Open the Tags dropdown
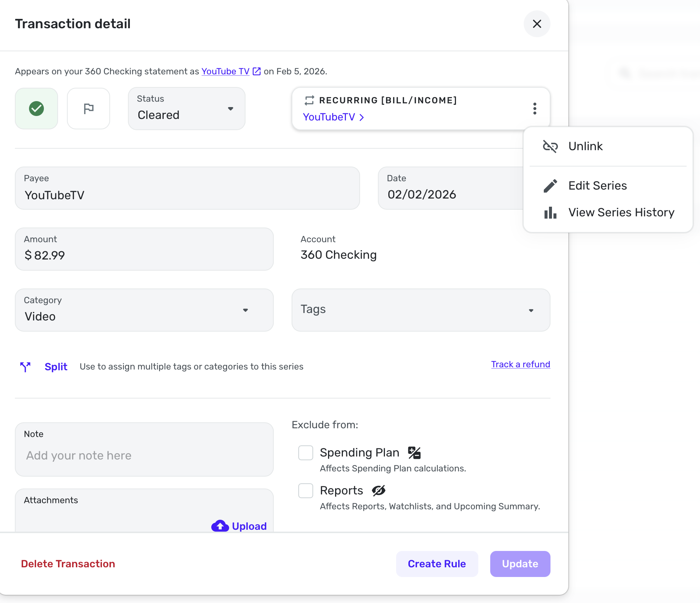 [x=421, y=310]
